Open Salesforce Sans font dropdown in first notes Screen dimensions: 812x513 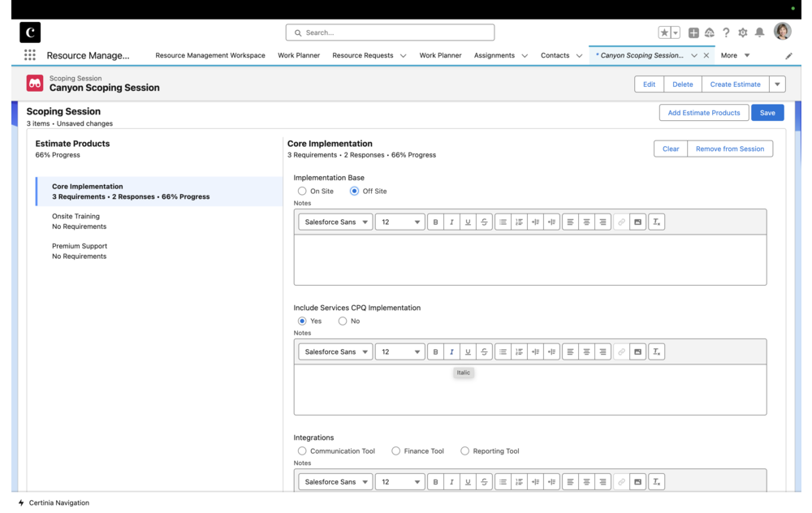335,222
